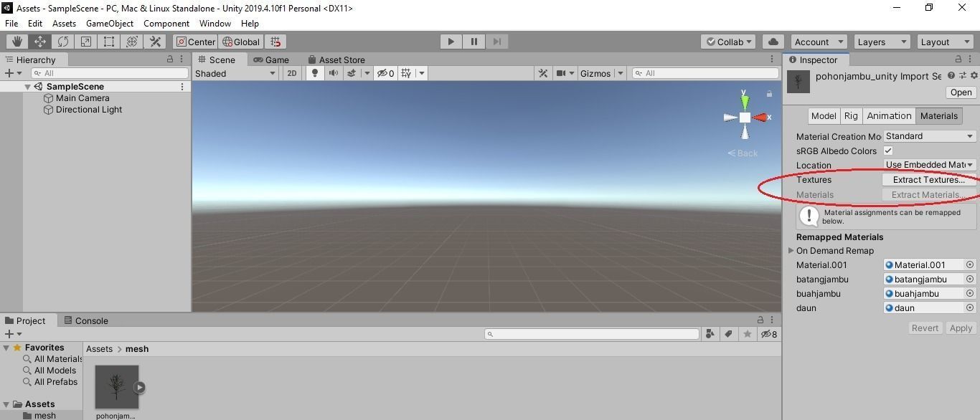Open the Gizmos dropdown
980x420 pixels.
pyautogui.click(x=601, y=73)
